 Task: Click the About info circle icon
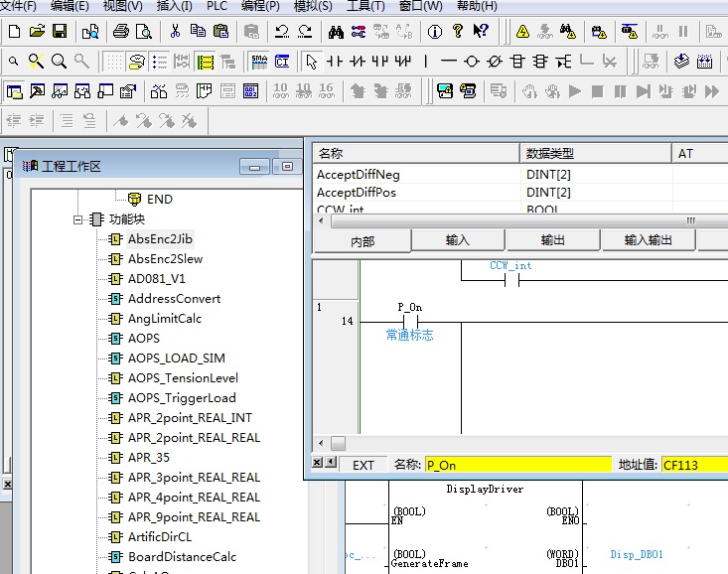click(434, 32)
